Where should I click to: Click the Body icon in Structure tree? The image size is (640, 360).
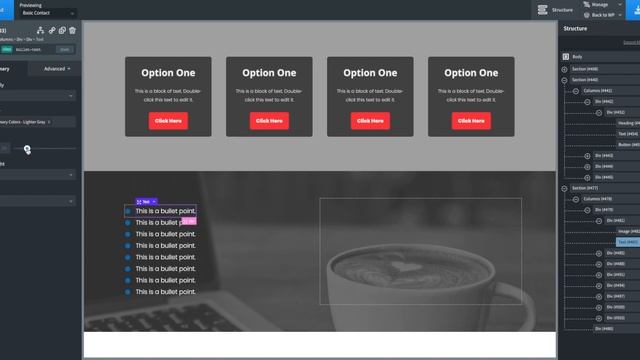click(x=566, y=57)
